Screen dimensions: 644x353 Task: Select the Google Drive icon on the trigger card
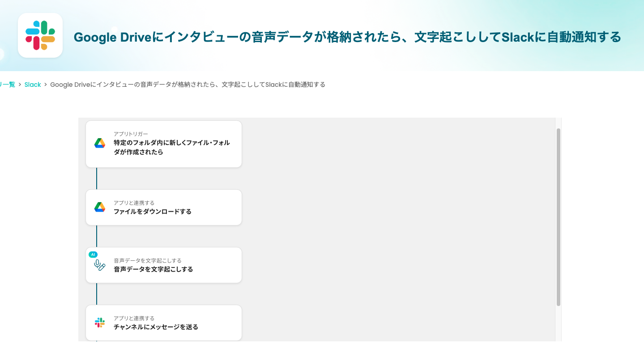[x=99, y=143]
